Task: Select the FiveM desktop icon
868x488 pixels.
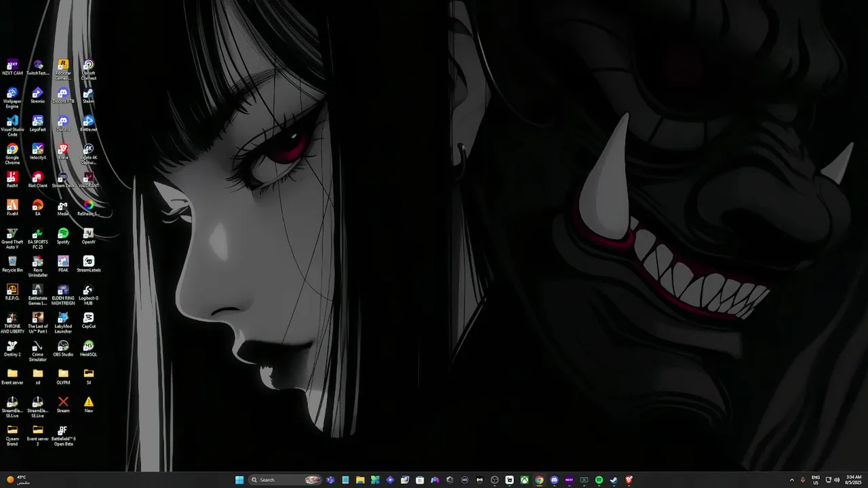Action: coord(12,208)
